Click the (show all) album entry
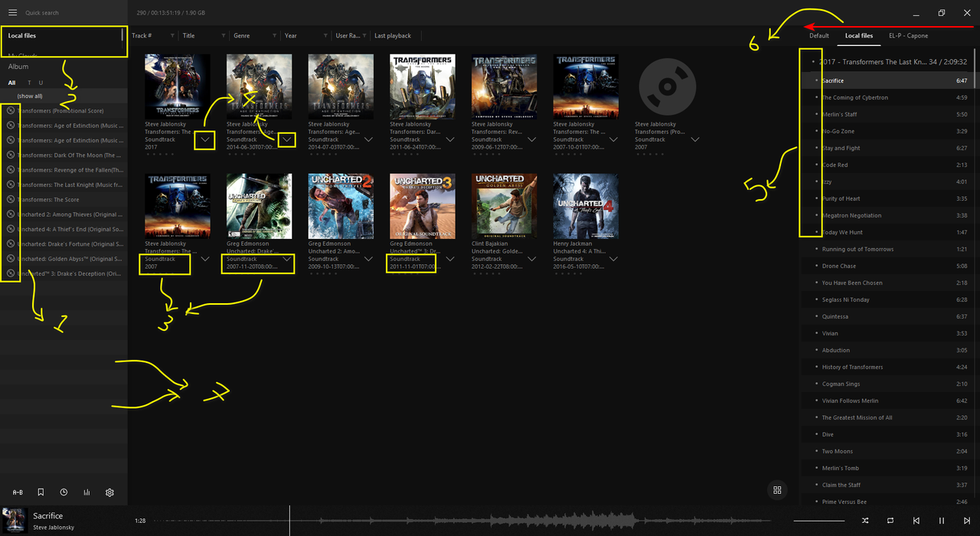Screen dimensions: 980x536 pos(30,96)
